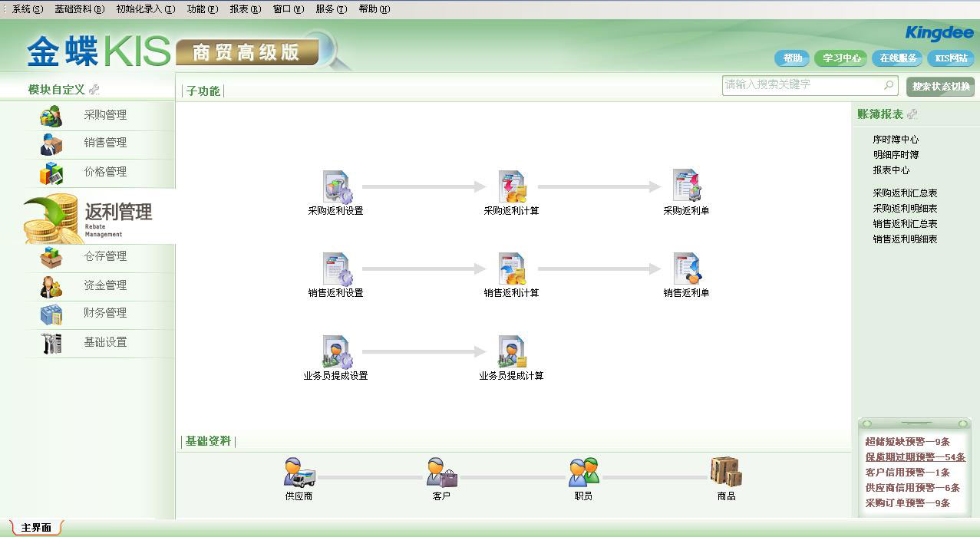
Task: Click the wrench icon beside 账簿报表
Action: [912, 114]
